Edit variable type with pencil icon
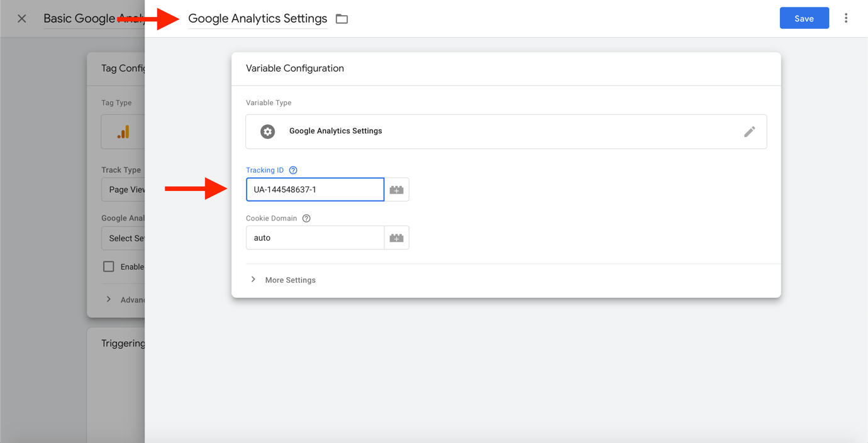The image size is (868, 443). coord(749,131)
